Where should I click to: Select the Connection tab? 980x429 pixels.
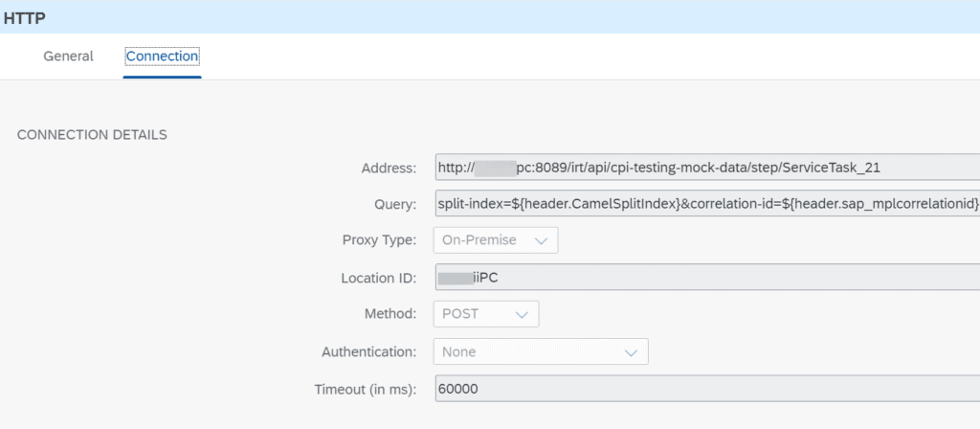pyautogui.click(x=163, y=56)
